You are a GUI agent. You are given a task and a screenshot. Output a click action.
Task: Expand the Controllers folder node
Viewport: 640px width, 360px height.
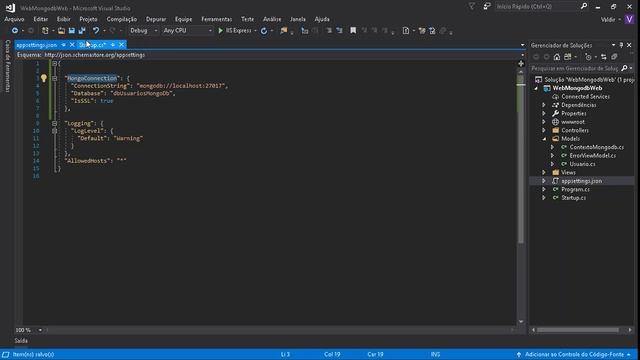coord(544,130)
